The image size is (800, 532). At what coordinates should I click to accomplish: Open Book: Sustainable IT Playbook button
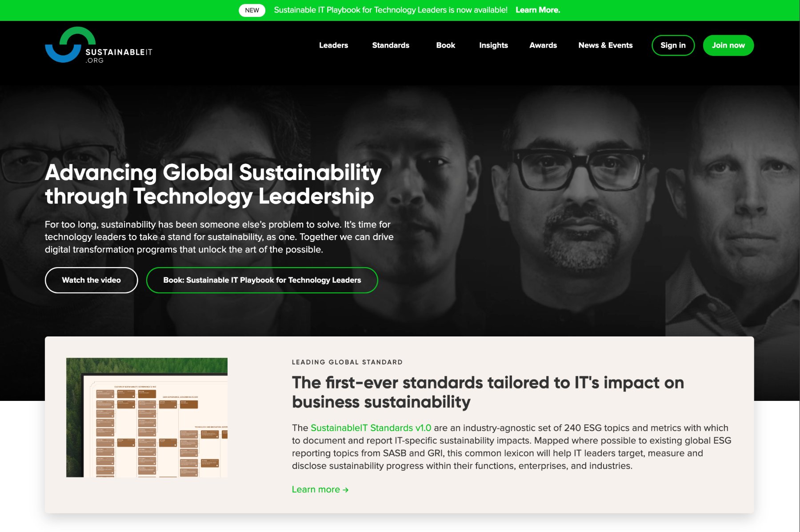tap(262, 280)
